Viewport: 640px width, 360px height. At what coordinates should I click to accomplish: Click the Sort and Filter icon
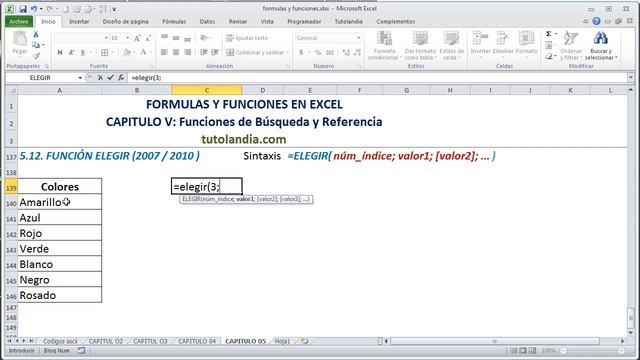pos(571,38)
